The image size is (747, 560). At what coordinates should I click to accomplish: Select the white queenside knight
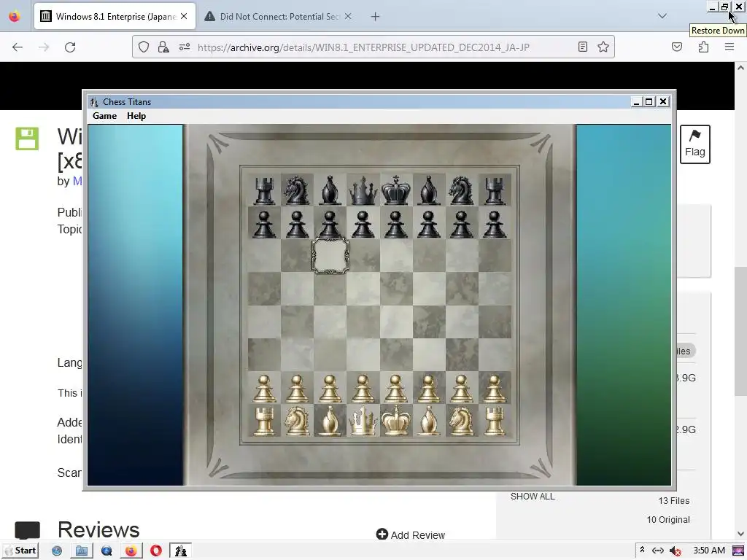[298, 421]
